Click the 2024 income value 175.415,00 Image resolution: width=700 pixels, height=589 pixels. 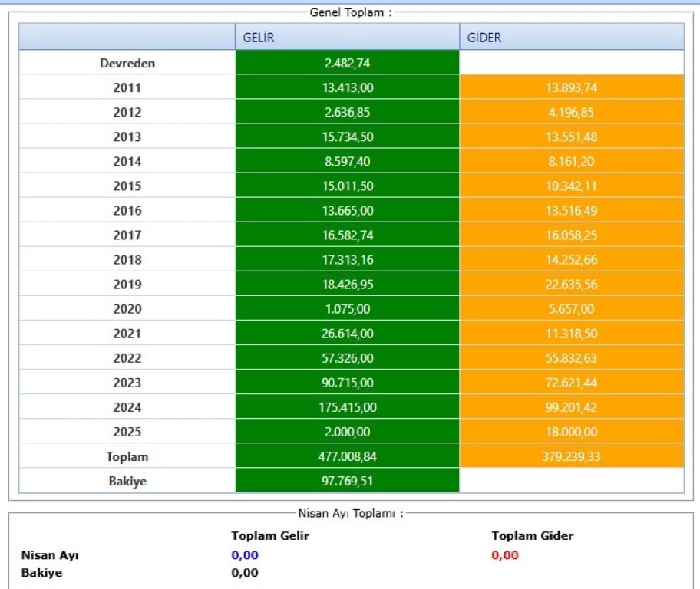tap(347, 407)
